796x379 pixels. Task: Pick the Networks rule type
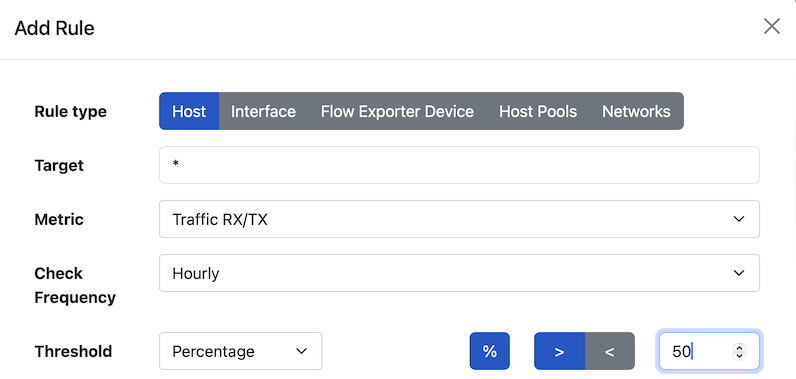[636, 111]
